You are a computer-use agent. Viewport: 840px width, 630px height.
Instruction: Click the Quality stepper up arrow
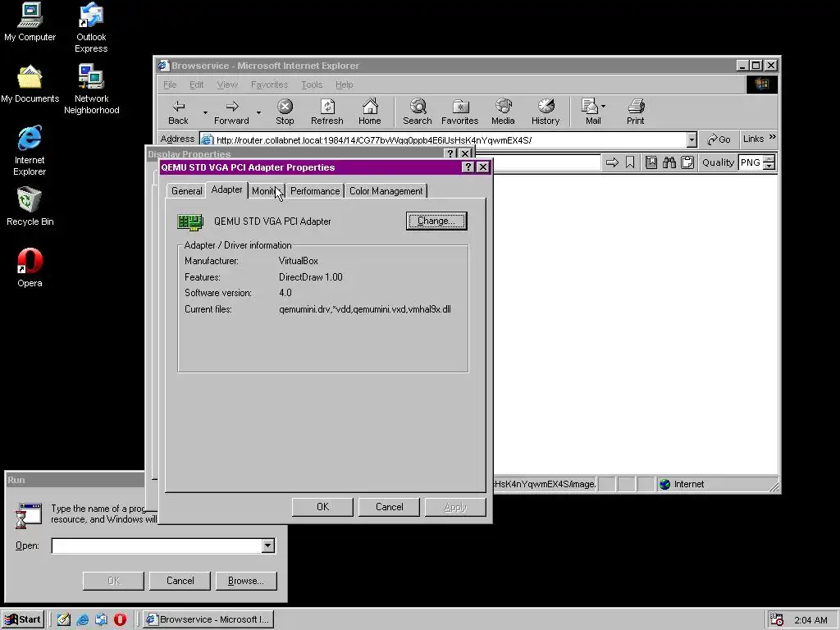769,158
